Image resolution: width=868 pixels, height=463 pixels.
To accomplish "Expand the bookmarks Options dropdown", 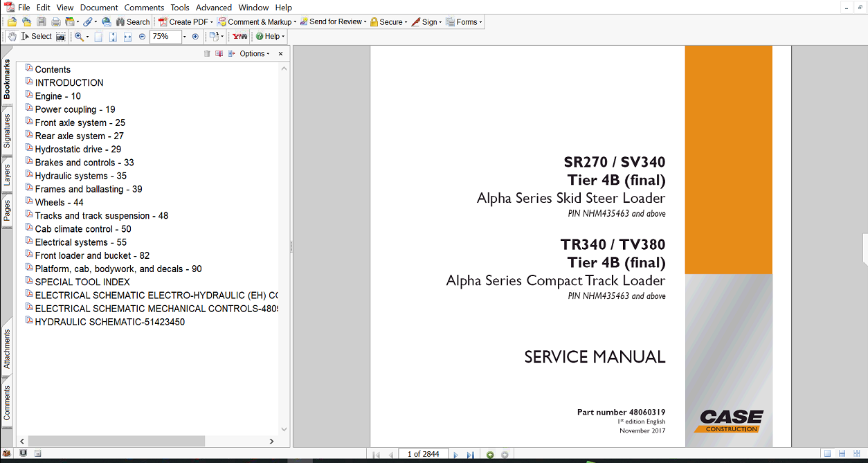I will point(255,53).
